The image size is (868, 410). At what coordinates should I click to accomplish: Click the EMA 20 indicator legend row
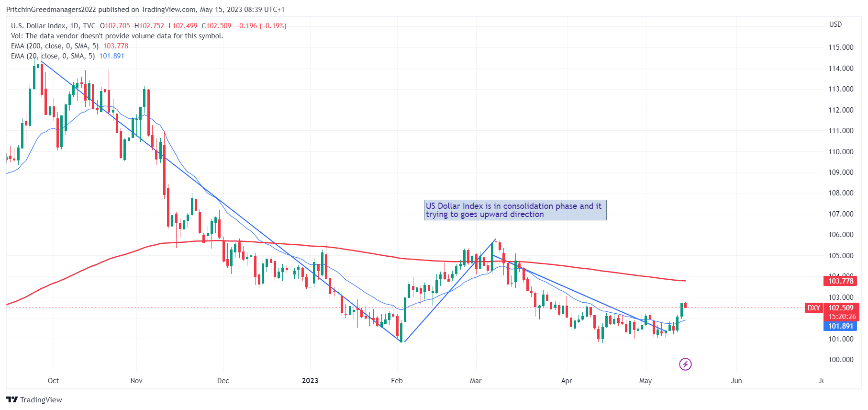67,56
